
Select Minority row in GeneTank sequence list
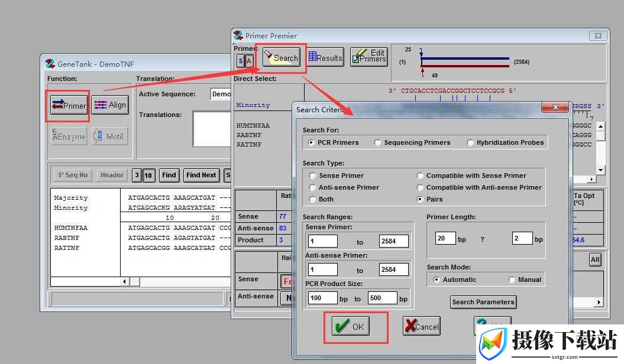(71, 207)
